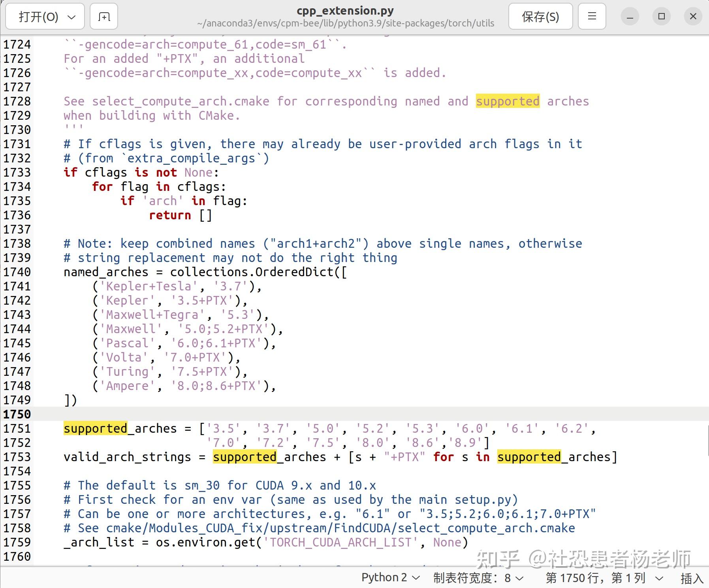This screenshot has width=709, height=588.
Task: Open line and column position dropdown
Action: [604, 578]
